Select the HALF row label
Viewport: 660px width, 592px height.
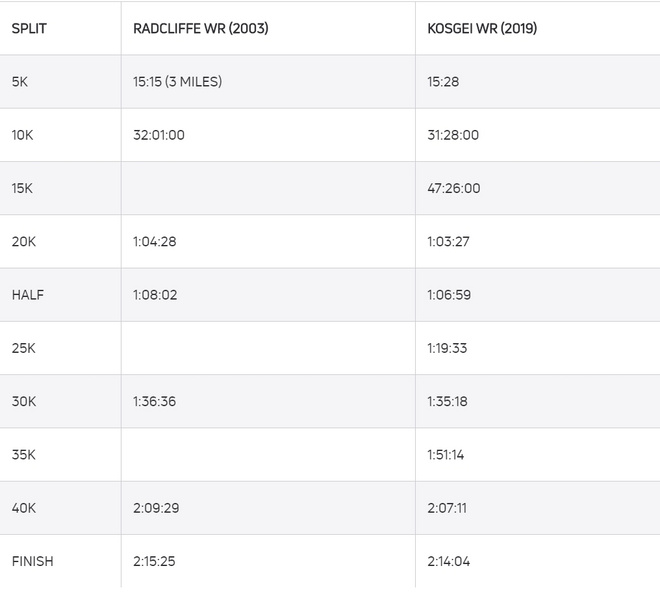tap(28, 295)
